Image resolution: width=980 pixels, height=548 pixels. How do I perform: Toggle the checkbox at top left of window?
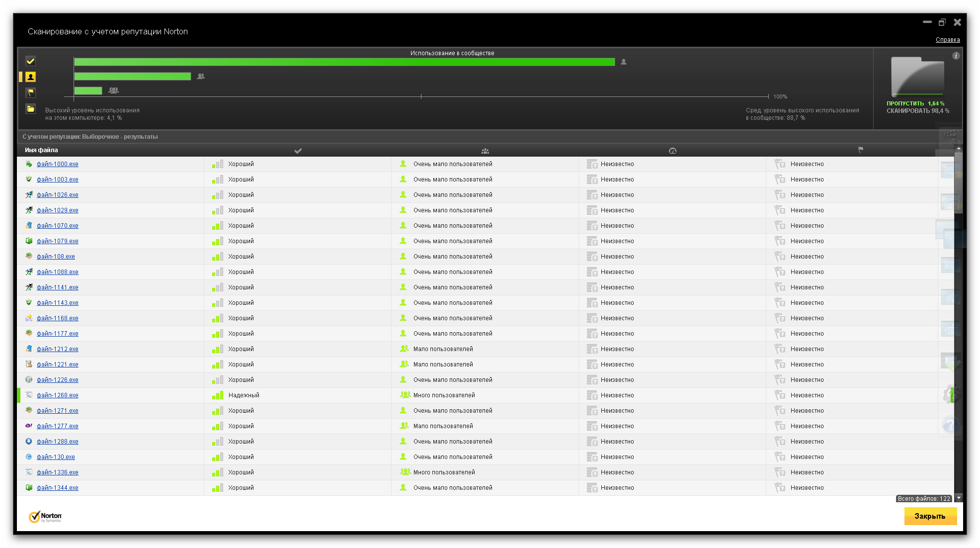30,61
